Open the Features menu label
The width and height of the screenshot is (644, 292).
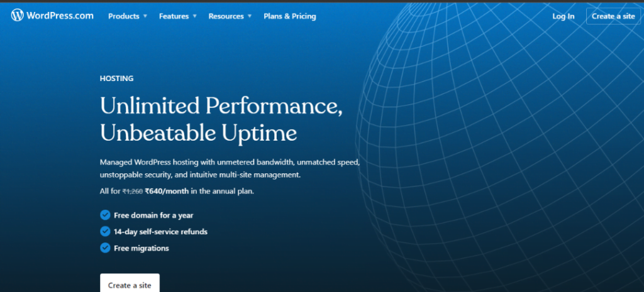(x=172, y=16)
